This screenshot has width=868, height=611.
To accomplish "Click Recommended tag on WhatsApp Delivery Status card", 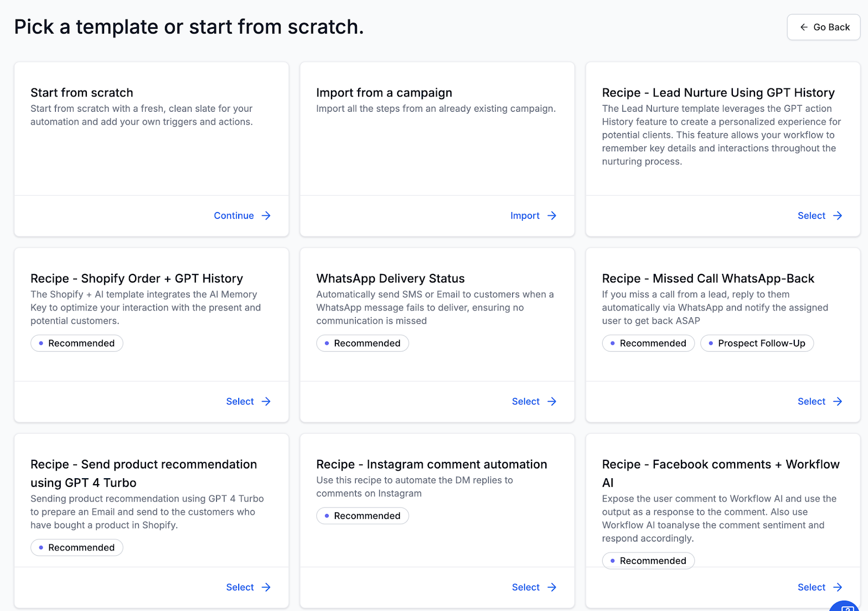I will tap(362, 343).
